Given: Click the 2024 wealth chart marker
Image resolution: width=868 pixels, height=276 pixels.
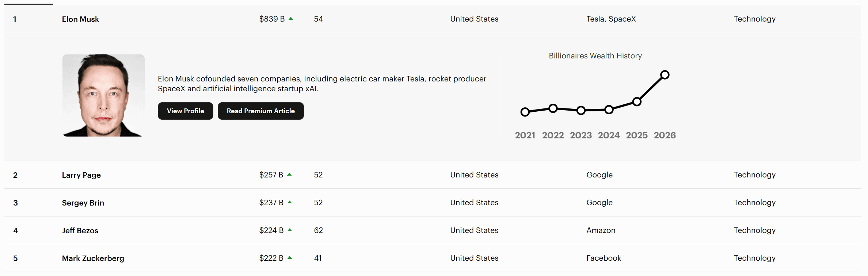Looking at the screenshot, I should tap(609, 110).
